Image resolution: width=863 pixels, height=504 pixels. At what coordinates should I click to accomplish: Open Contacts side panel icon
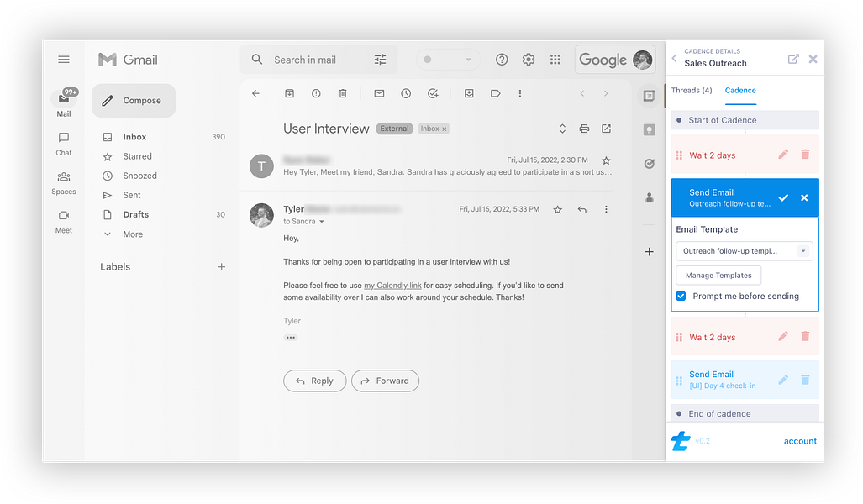pos(649,197)
